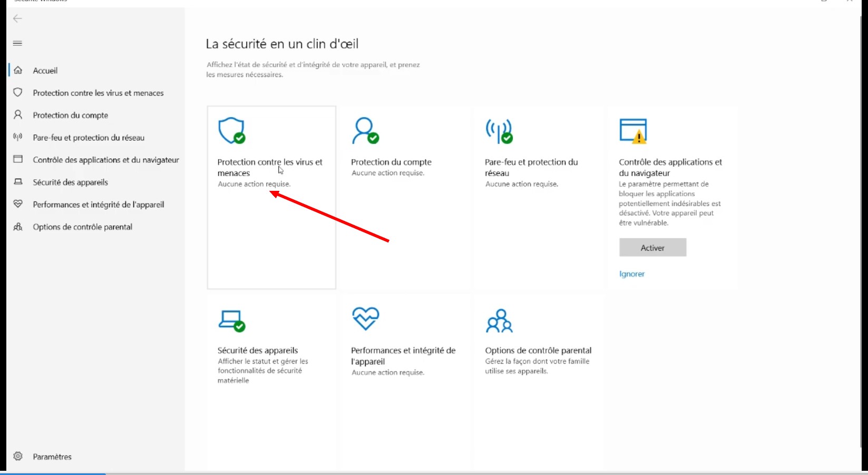Click the Protection du compte person tile icon

coord(365,131)
